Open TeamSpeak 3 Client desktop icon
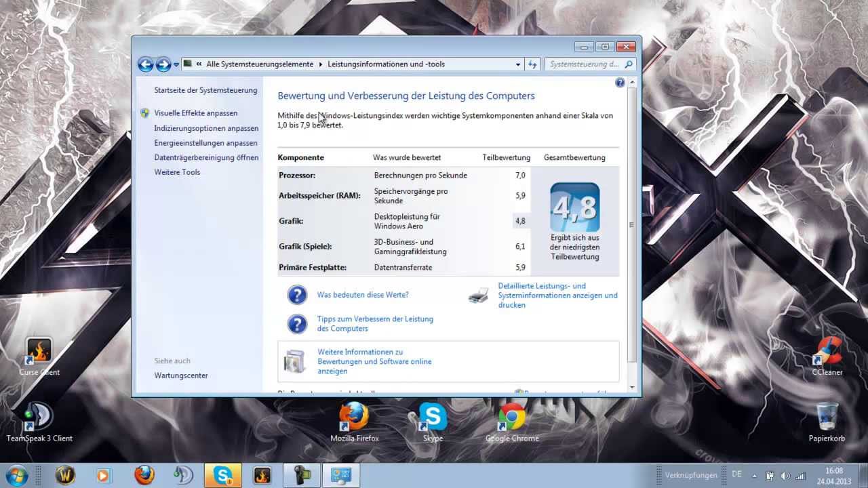The width and height of the screenshot is (868, 488). (x=39, y=422)
